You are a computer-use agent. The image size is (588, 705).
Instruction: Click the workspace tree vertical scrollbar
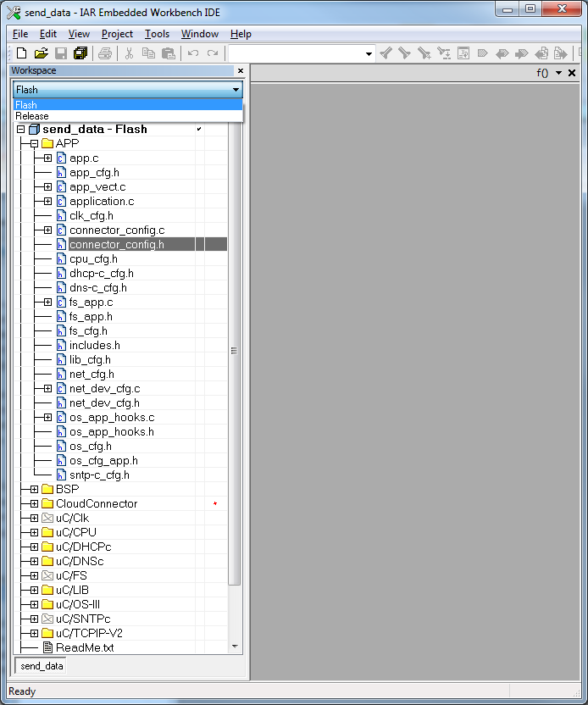click(x=235, y=351)
